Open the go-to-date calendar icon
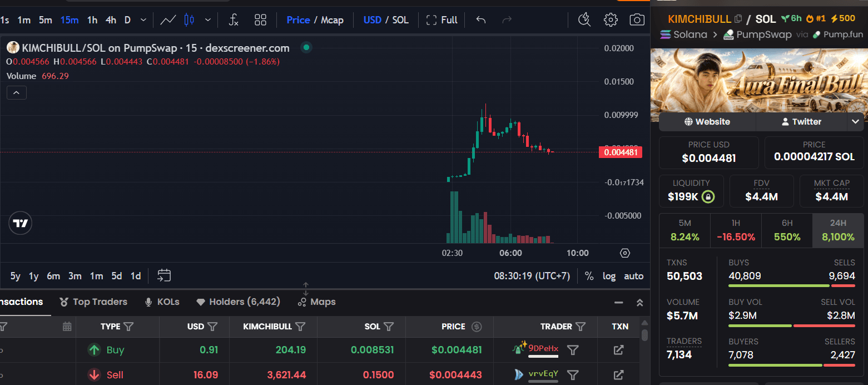Screen dimensions: 868x385 (x=164, y=275)
